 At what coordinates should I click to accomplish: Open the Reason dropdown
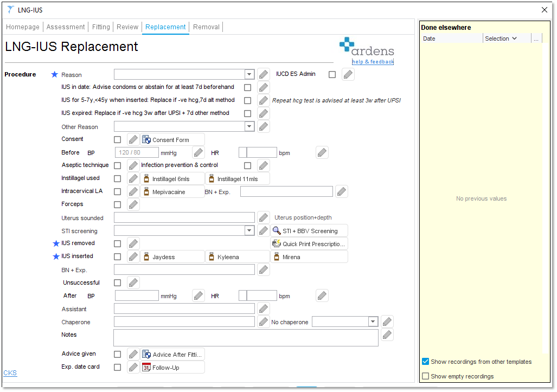click(248, 74)
